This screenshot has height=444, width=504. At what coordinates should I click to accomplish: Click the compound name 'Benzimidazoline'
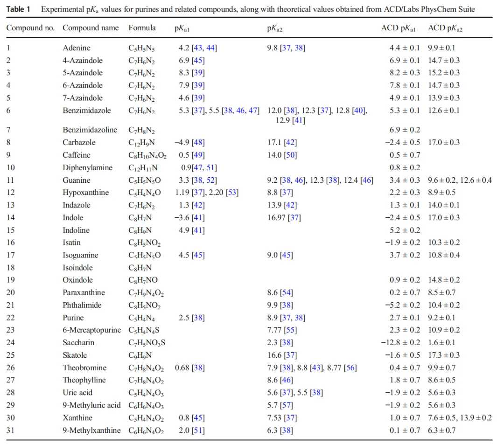coord(90,130)
